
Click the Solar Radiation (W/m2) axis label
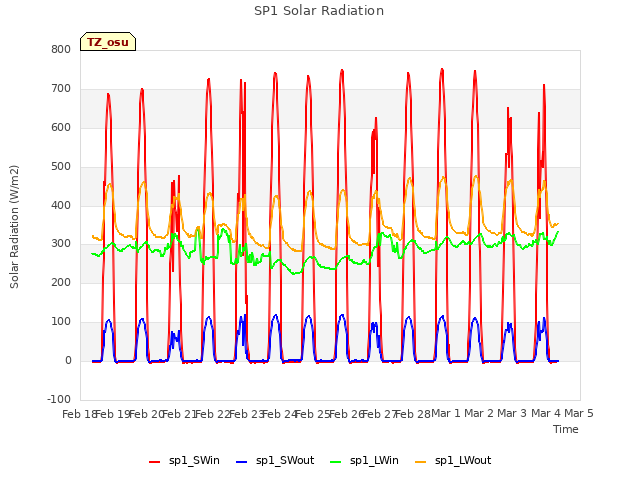tap(14, 227)
